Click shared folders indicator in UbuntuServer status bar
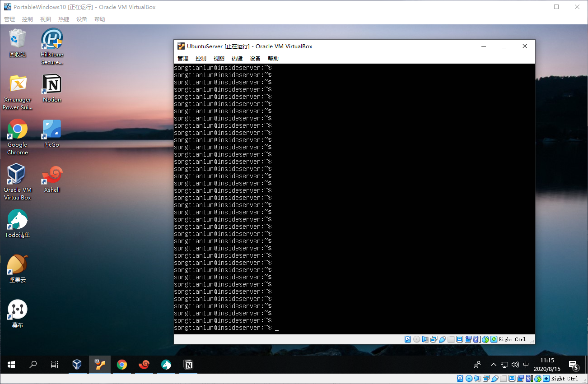 [451, 339]
